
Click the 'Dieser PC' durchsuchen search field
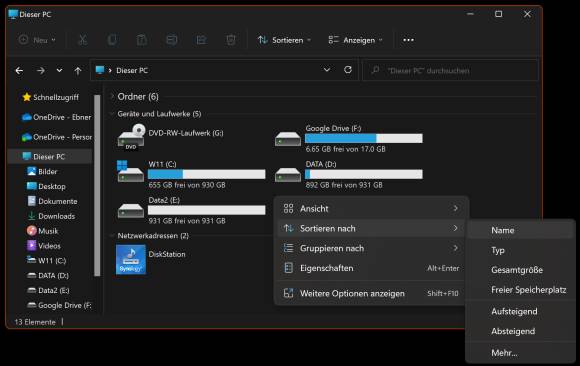451,70
